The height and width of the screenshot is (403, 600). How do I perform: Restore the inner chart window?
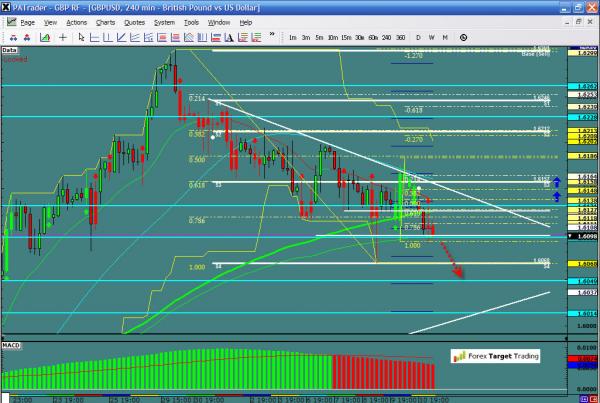coord(579,22)
